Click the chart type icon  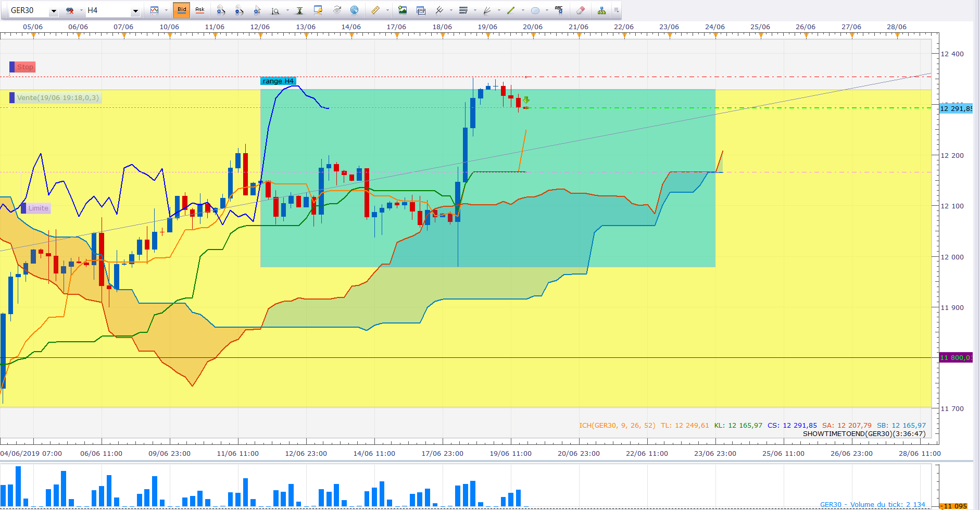pyautogui.click(x=155, y=10)
